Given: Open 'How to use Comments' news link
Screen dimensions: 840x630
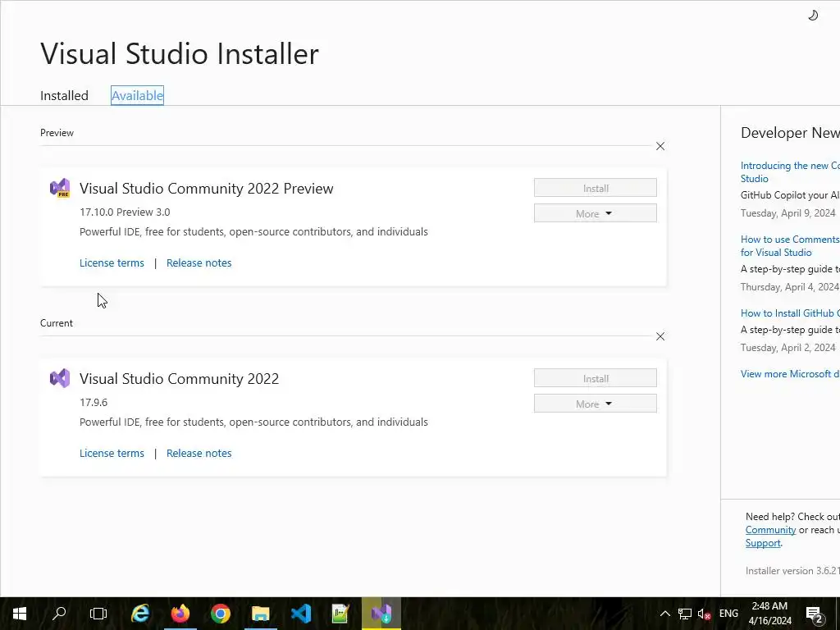Looking at the screenshot, I should click(790, 245).
